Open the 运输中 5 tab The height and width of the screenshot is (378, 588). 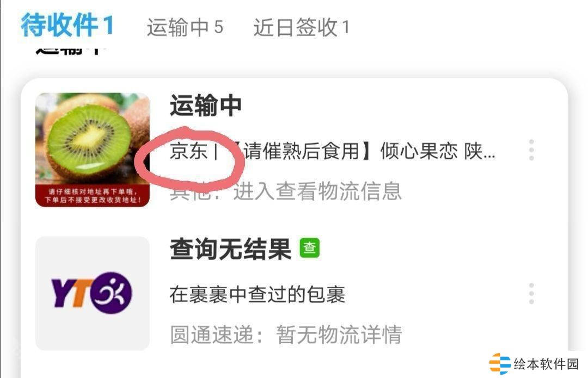(185, 27)
